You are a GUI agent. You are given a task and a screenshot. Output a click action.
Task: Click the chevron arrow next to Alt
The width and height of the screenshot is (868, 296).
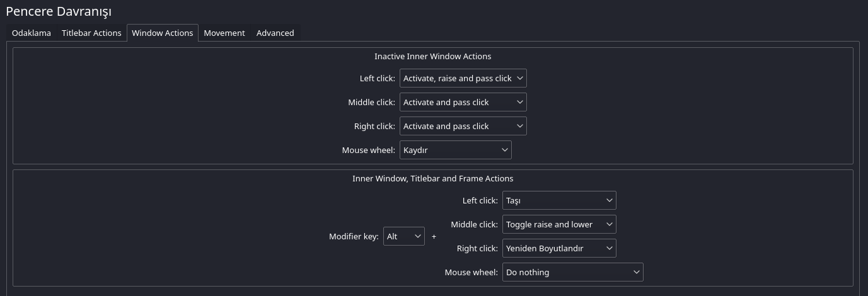tap(417, 236)
